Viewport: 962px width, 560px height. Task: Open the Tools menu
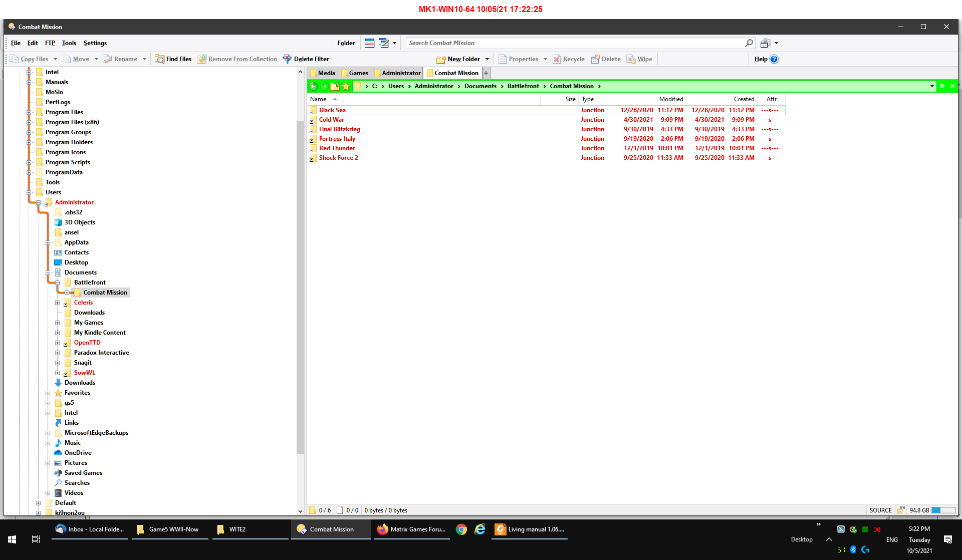[69, 43]
